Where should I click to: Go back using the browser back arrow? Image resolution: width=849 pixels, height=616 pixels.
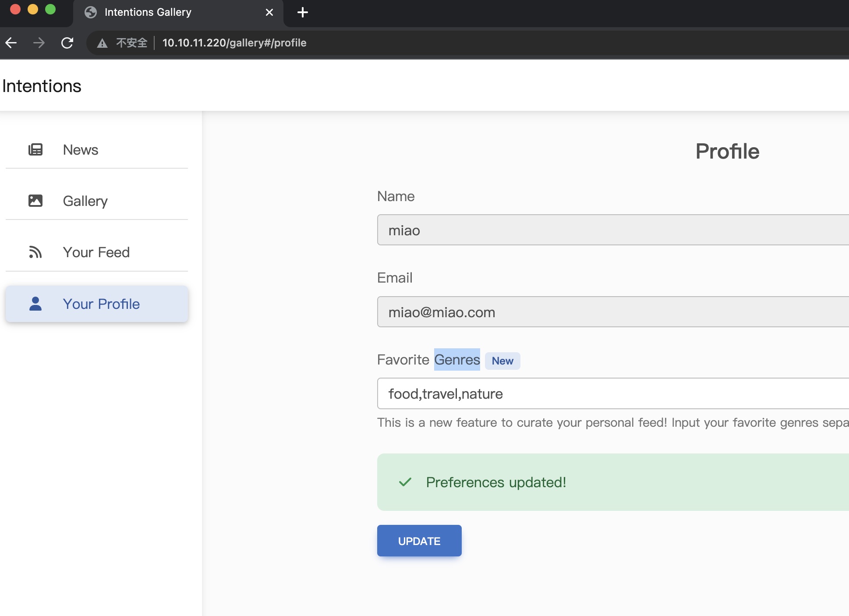[11, 43]
